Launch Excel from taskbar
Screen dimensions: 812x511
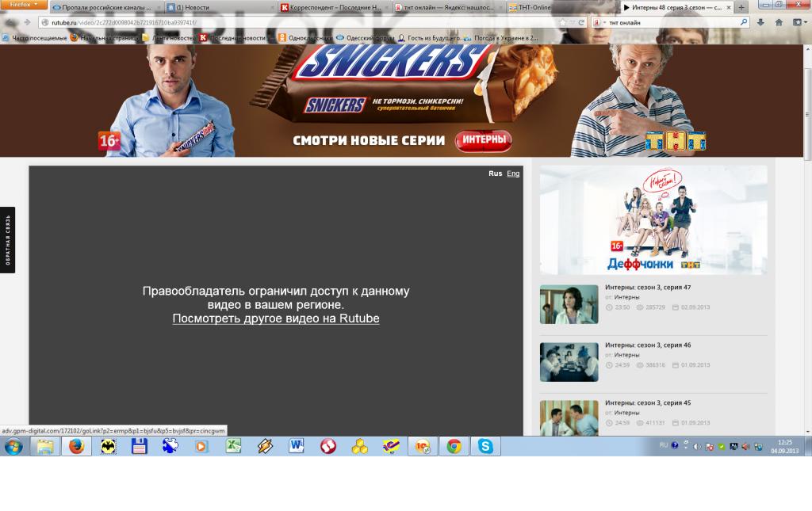click(x=233, y=446)
